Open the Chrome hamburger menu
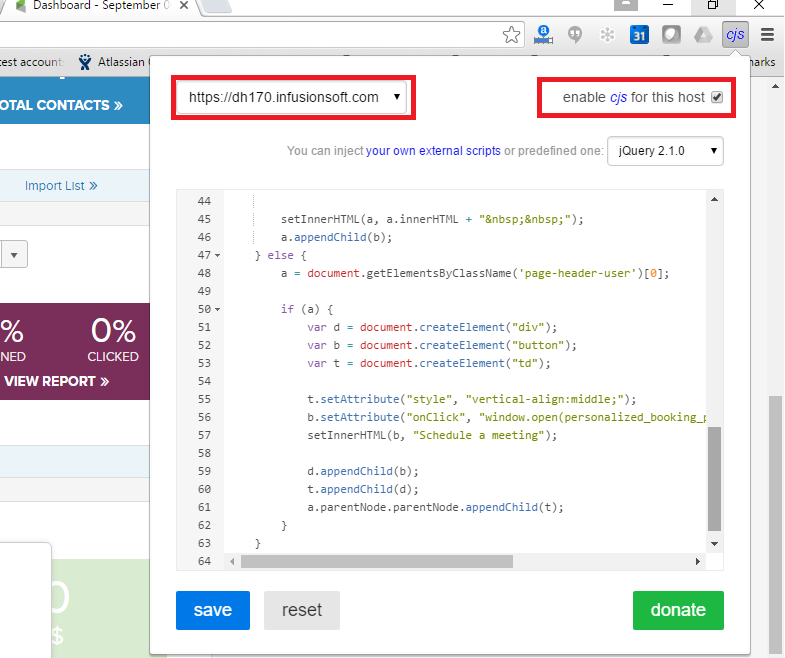This screenshot has width=785, height=658. click(767, 35)
